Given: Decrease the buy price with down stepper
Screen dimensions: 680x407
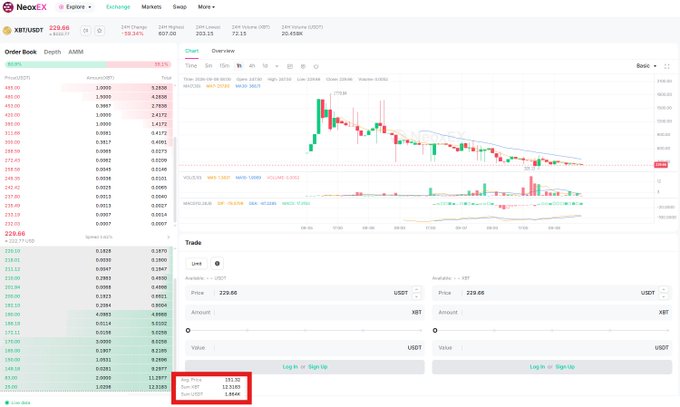Looking at the screenshot, I should click(x=416, y=296).
